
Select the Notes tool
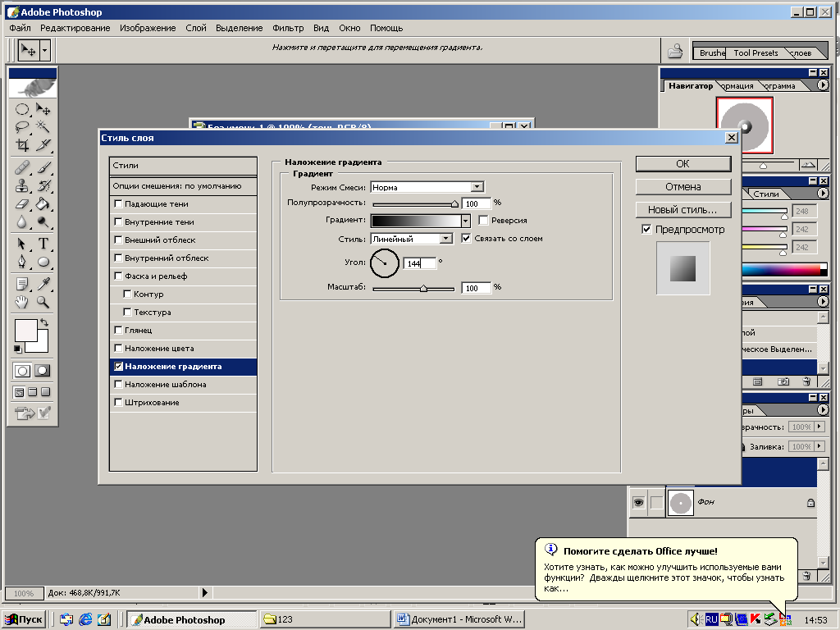click(x=21, y=284)
